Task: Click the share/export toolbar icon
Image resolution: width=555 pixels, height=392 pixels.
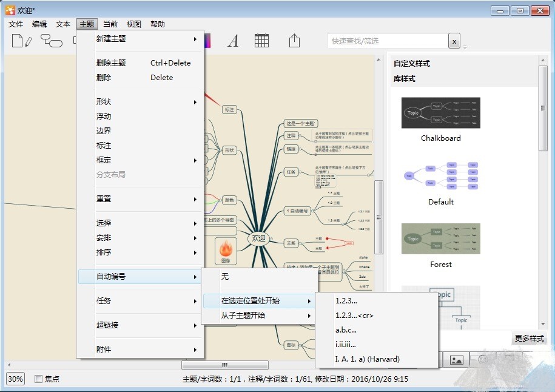Action: click(x=294, y=41)
